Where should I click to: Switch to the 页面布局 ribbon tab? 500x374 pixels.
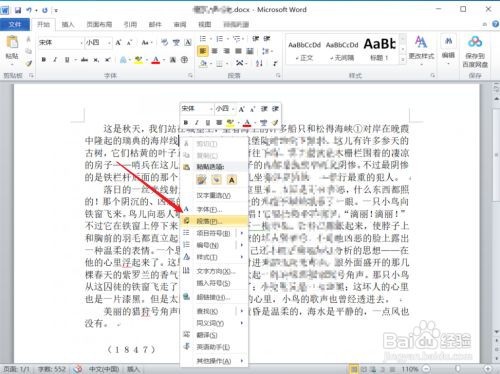coord(99,24)
